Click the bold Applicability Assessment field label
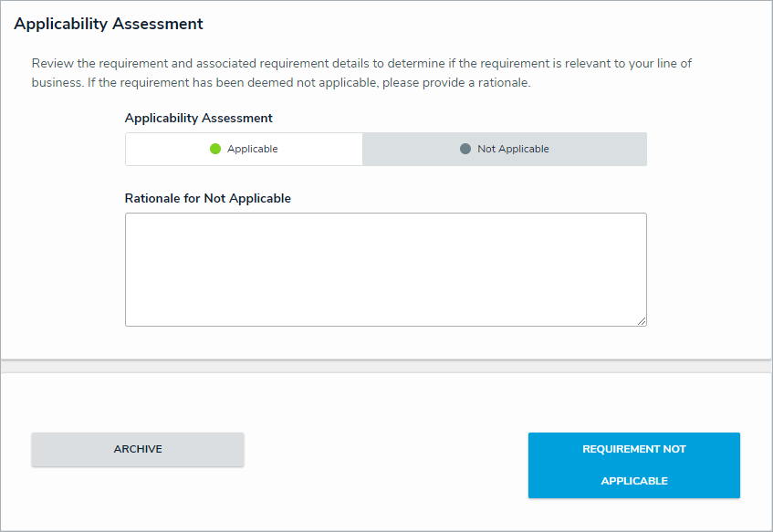This screenshot has height=532, width=773. 199,118
